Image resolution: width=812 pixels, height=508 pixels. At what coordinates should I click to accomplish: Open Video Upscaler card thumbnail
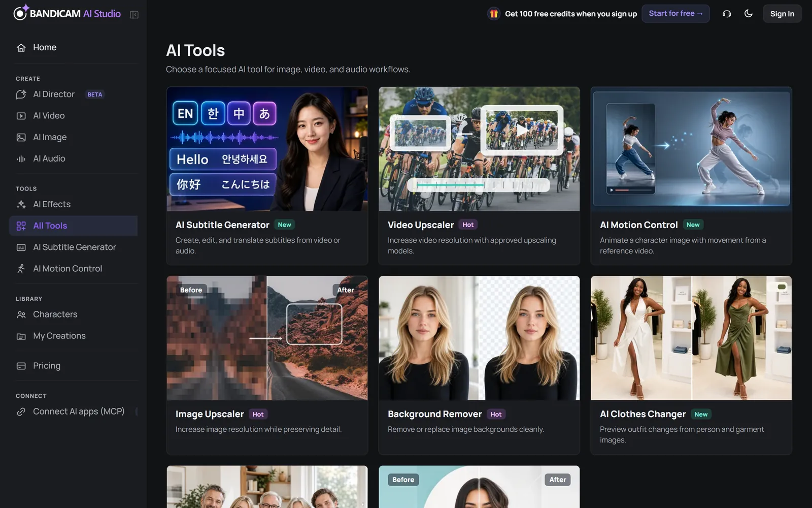tap(479, 149)
